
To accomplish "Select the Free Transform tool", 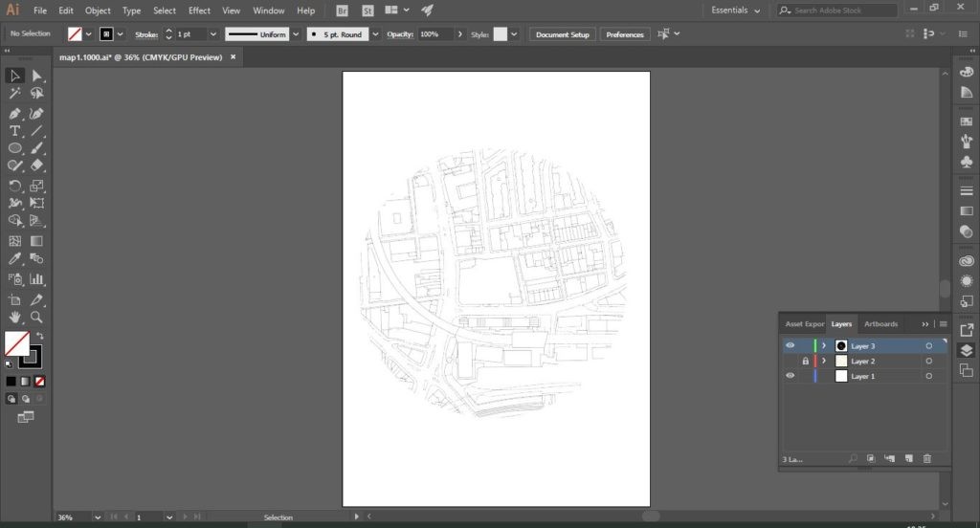I will click(x=37, y=203).
